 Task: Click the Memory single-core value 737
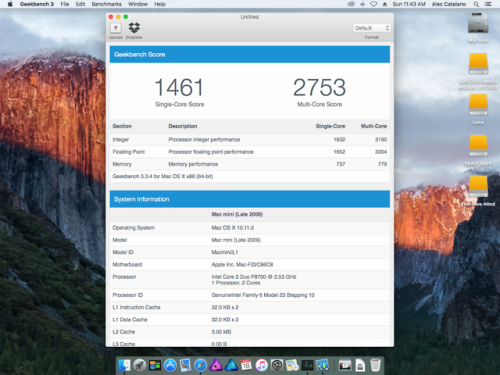[341, 164]
